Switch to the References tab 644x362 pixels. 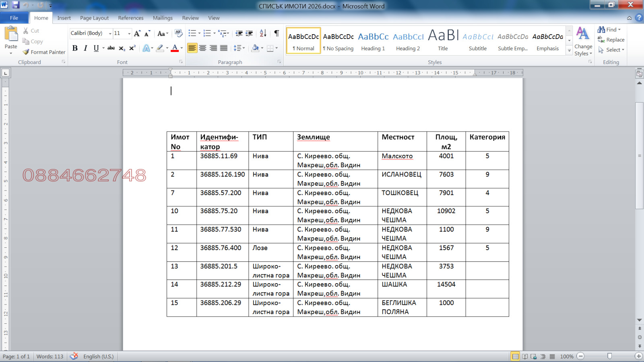coord(131,18)
